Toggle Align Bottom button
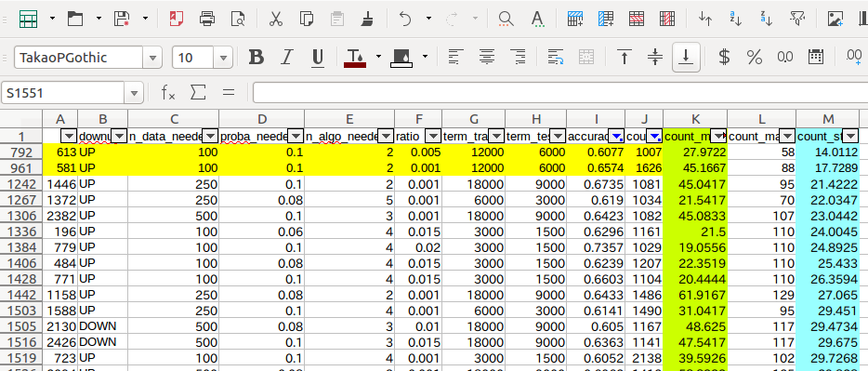The width and height of the screenshot is (868, 371). coord(687,57)
